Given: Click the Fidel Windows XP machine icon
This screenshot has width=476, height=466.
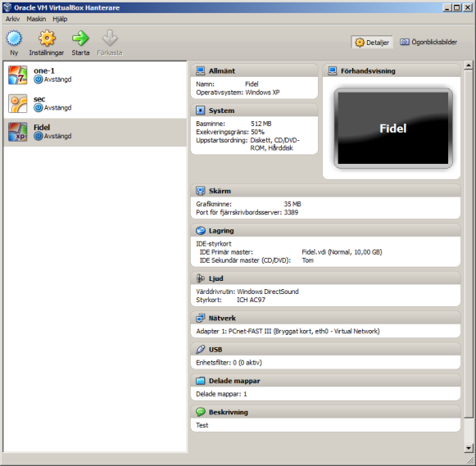Looking at the screenshot, I should [x=17, y=132].
